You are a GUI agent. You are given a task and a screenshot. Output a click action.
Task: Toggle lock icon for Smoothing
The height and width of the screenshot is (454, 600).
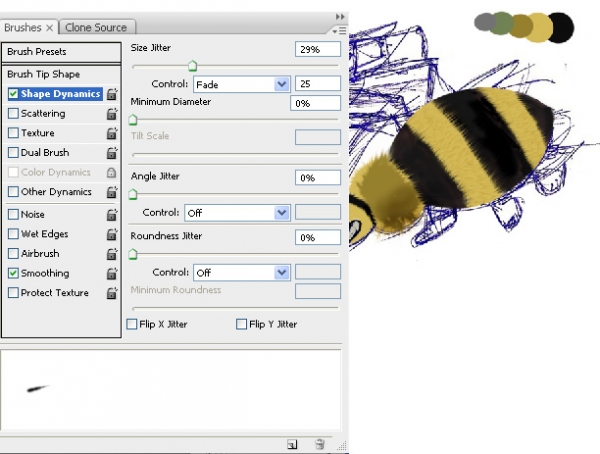(x=112, y=273)
